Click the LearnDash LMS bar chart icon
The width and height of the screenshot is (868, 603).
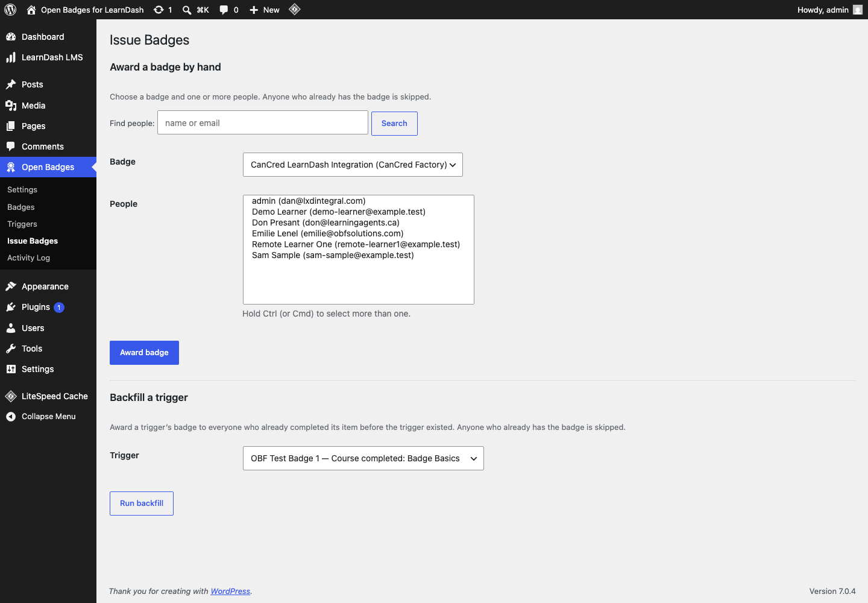click(11, 57)
